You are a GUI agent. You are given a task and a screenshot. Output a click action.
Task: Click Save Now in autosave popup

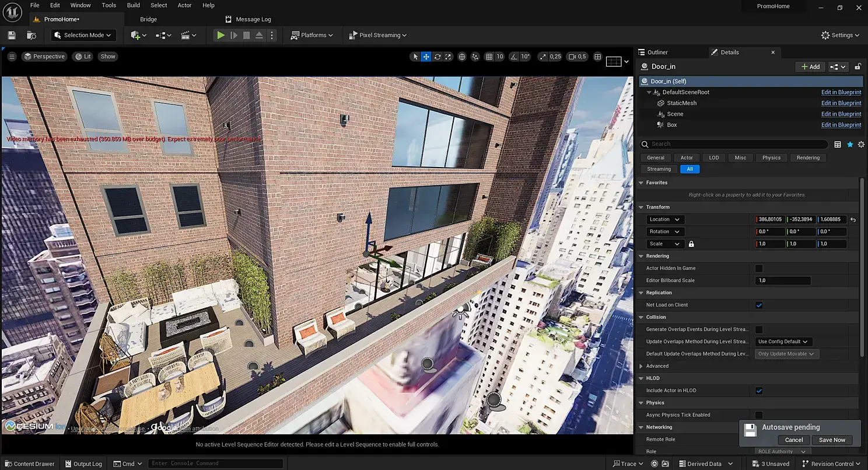point(832,440)
